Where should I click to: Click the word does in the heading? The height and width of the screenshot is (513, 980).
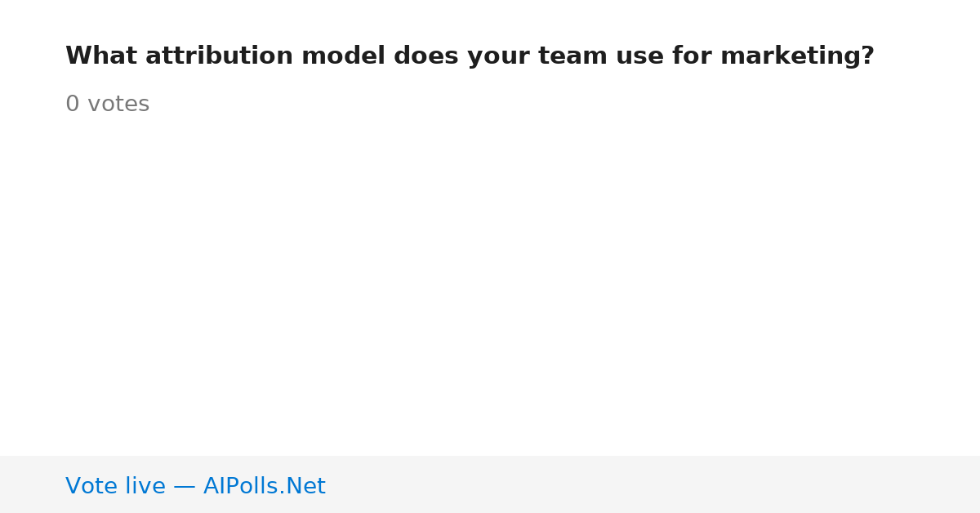pos(426,56)
